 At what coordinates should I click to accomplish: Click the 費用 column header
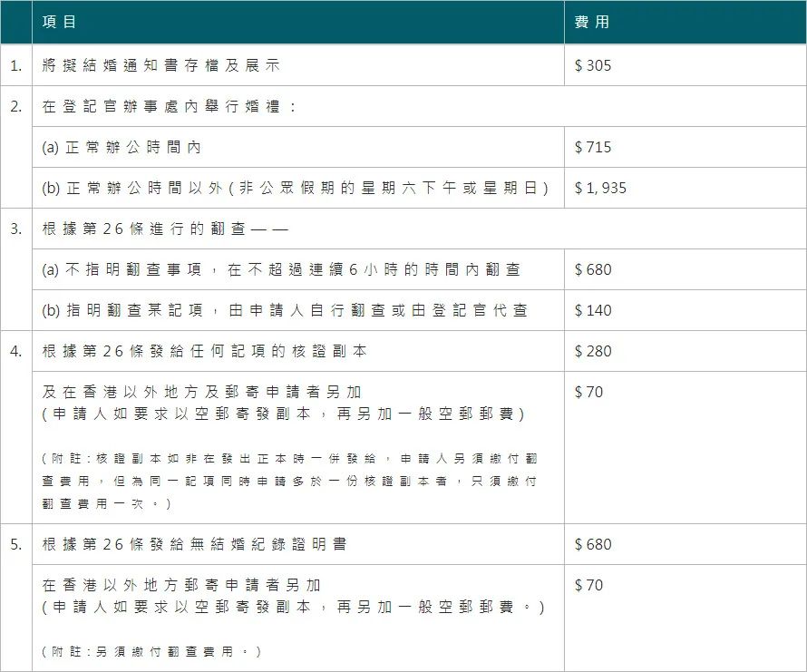click(592, 22)
